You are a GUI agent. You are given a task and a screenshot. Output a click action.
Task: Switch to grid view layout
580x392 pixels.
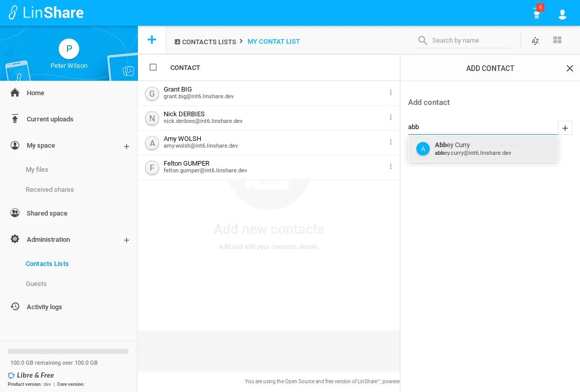pyautogui.click(x=557, y=40)
